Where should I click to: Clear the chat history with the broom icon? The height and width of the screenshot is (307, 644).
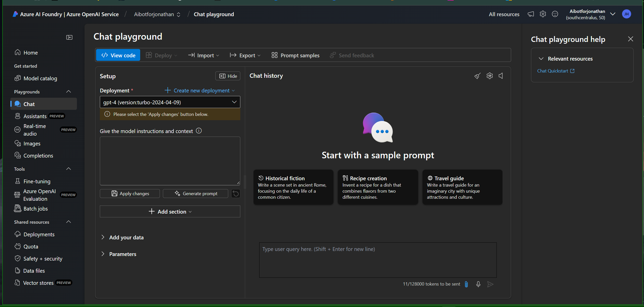[477, 76]
